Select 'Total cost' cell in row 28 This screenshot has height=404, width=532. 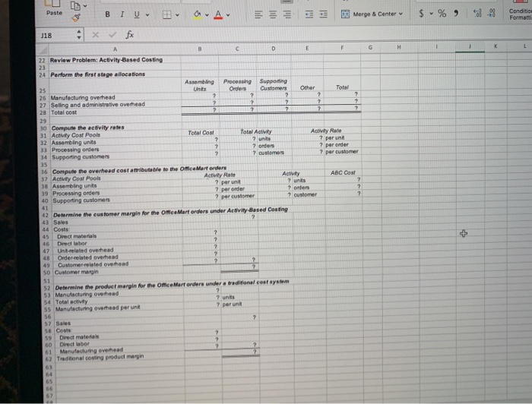click(64, 112)
